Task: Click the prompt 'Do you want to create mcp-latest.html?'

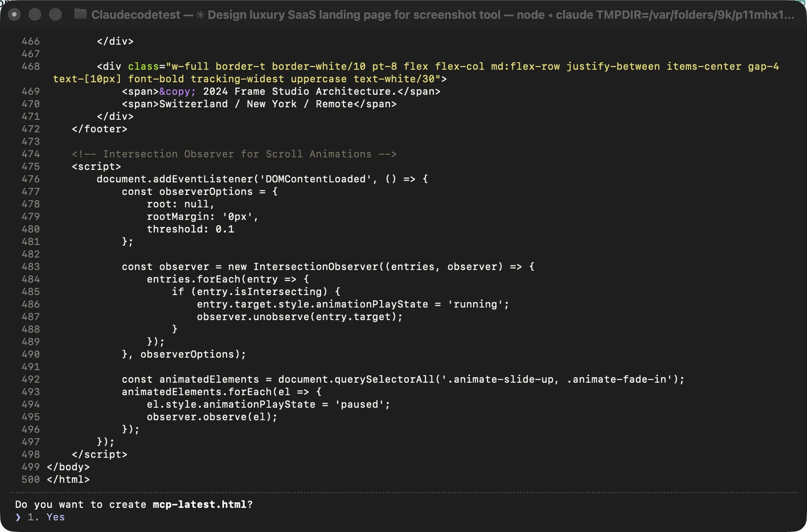Action: pos(134,504)
